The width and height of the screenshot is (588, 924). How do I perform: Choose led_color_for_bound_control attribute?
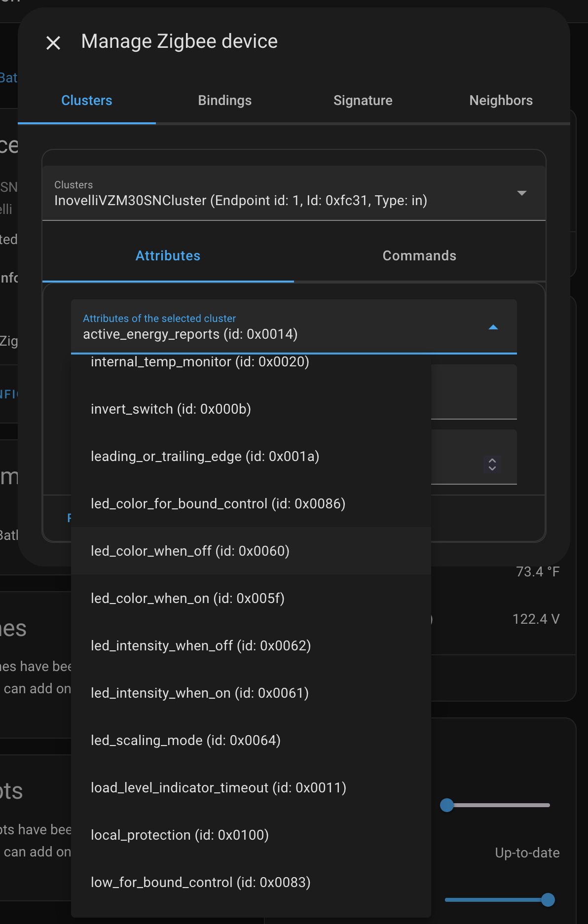tap(251, 503)
